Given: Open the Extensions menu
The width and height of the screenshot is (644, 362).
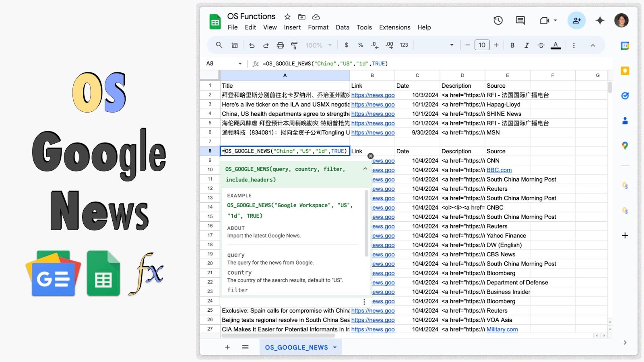Looking at the screenshot, I should (394, 27).
